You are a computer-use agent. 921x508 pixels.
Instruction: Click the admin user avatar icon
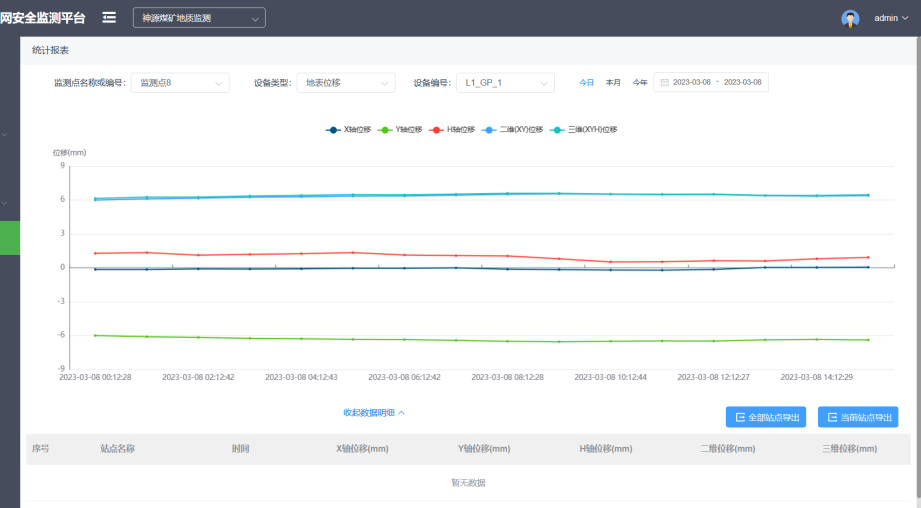tap(850, 18)
